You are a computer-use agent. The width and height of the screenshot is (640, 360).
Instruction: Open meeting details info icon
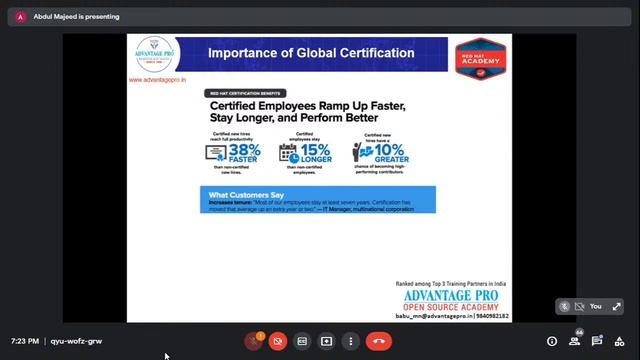[x=552, y=341]
